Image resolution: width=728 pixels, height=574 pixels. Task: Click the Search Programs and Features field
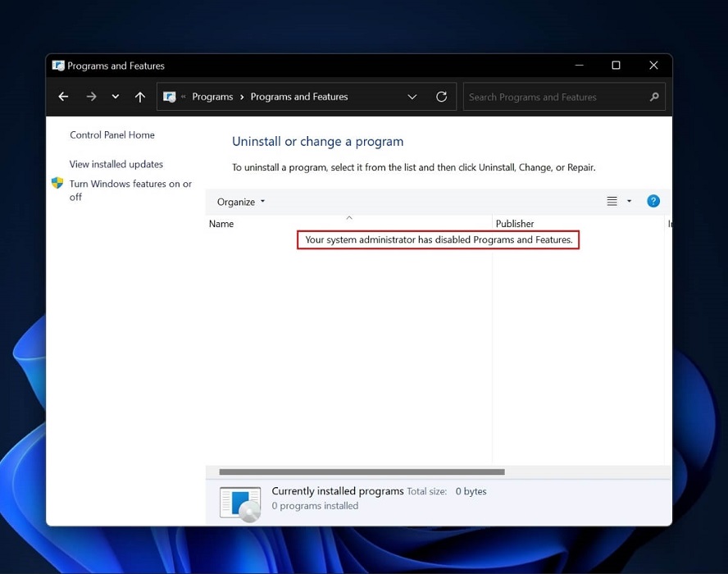pos(556,97)
